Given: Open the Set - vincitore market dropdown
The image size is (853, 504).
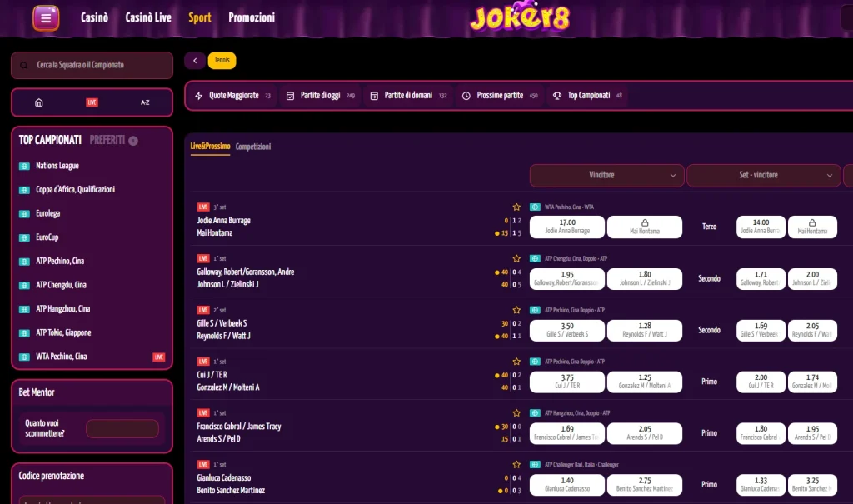Looking at the screenshot, I should 763,175.
